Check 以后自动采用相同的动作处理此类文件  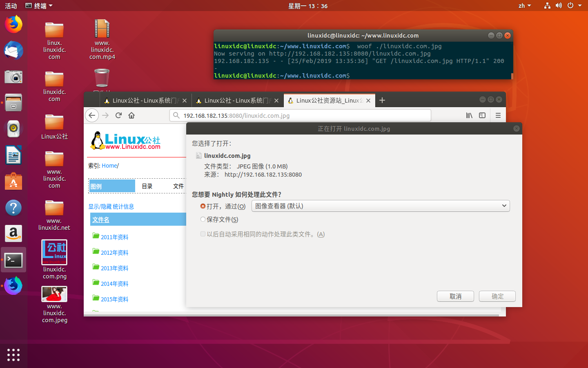click(x=203, y=234)
